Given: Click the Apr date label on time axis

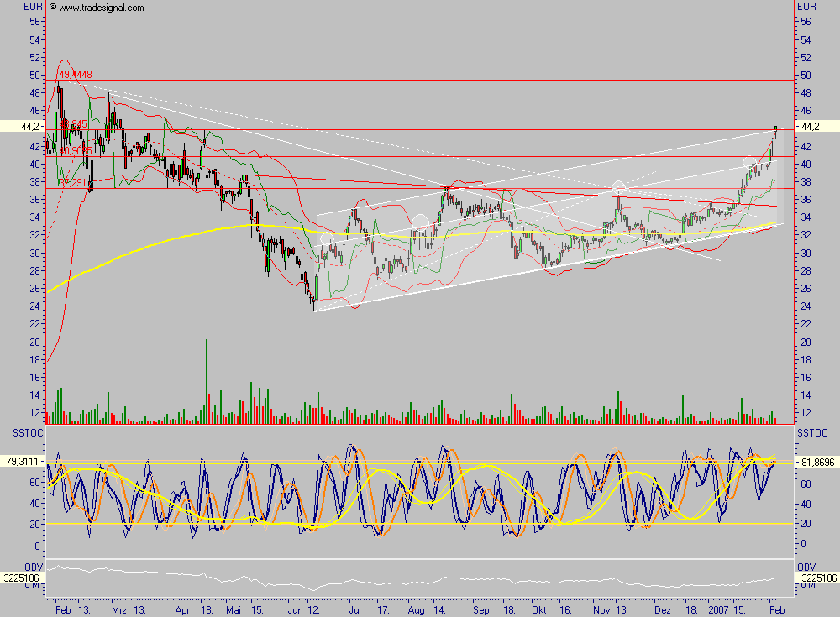Looking at the screenshot, I should [182, 610].
